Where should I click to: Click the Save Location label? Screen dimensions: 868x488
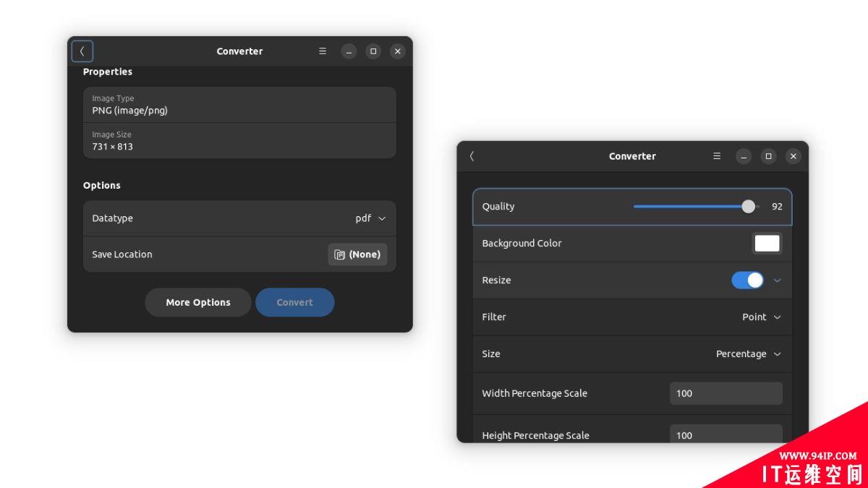click(x=122, y=254)
